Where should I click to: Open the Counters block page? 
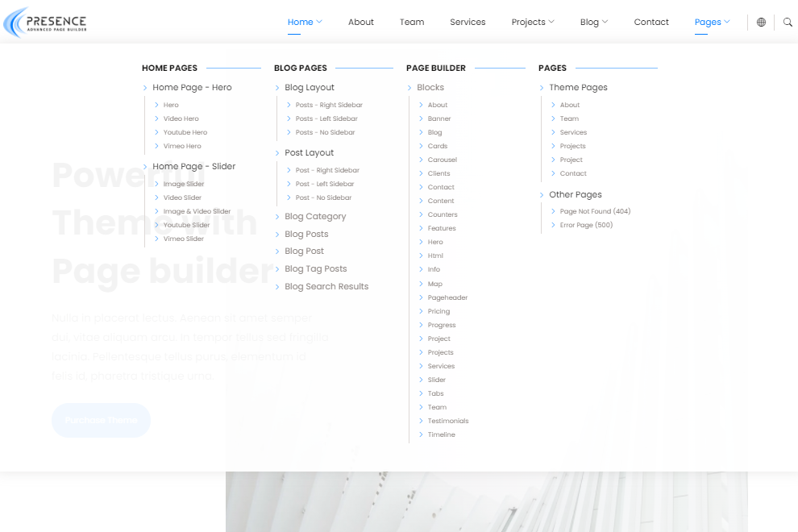(443, 215)
